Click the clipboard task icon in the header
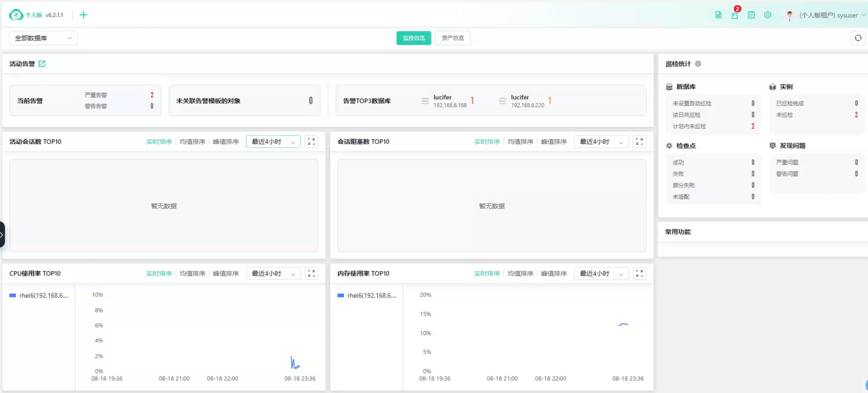Viewport: 868px width, 393px height. (751, 15)
